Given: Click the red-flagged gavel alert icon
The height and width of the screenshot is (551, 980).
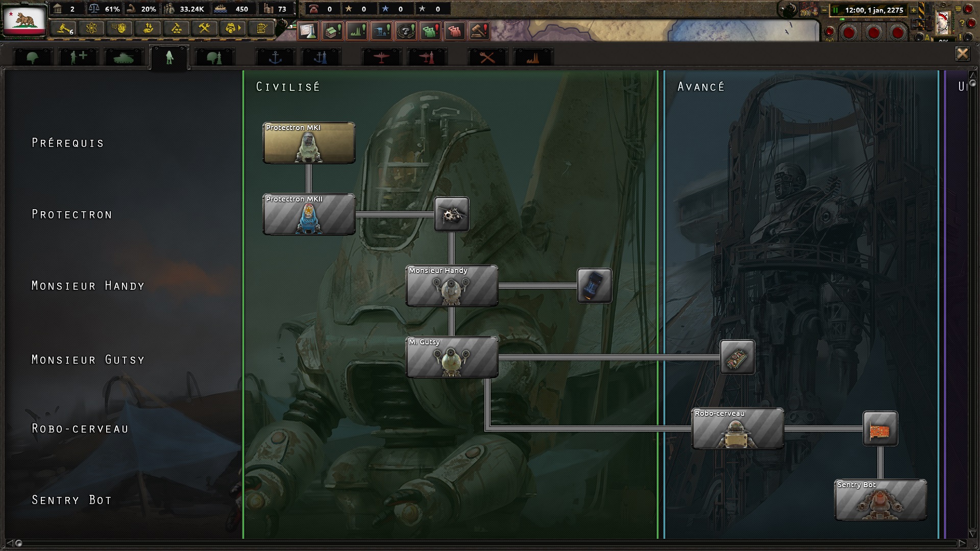Looking at the screenshot, I should 479,31.
